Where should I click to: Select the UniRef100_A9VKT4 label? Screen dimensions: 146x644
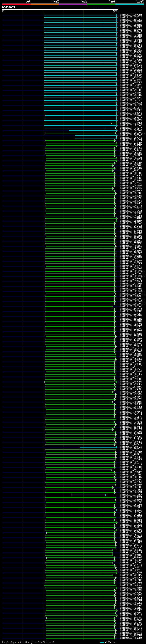coord(131,522)
